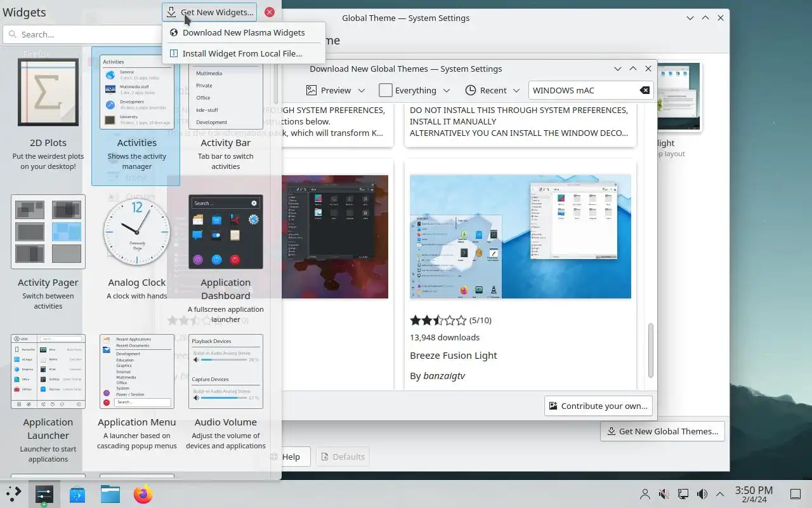Click the download dialog vertical scrollbar
812x508 pixels.
tap(650, 349)
